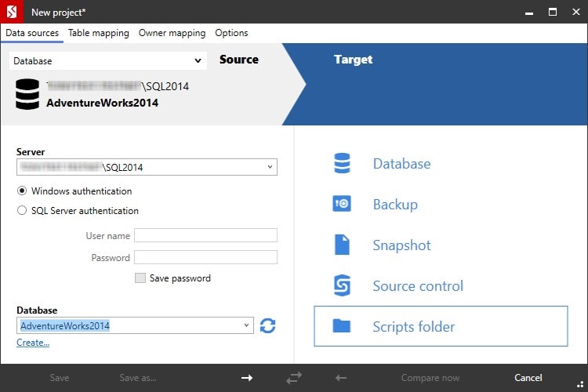This screenshot has height=392, width=588.
Task: Click the refresh database list icon
Action: tap(267, 325)
